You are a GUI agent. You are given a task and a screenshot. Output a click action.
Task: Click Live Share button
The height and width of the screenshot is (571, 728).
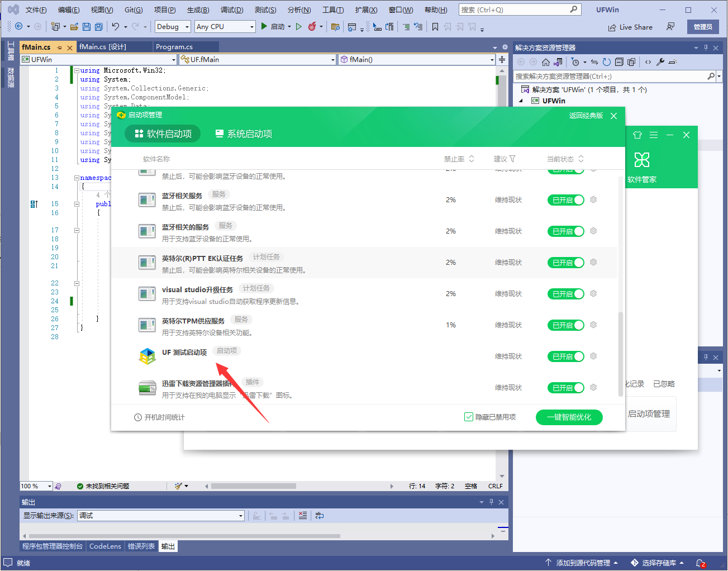tap(630, 27)
